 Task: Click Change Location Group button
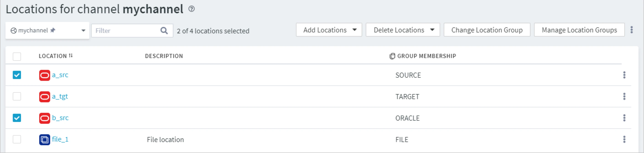(487, 30)
